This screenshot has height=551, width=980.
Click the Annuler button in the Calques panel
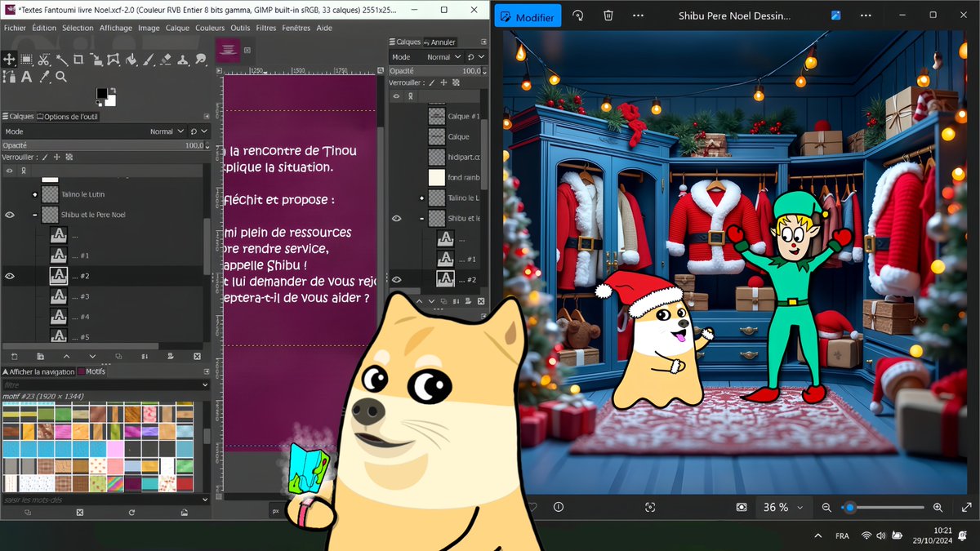pos(440,42)
